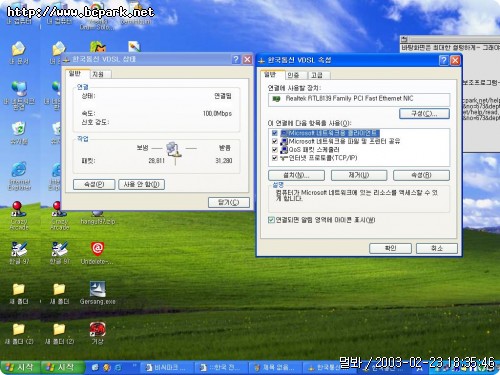The width and height of the screenshot is (500, 375).
Task: Click the Microsoft 네트워크용 클라이언트 item icon
Action: pos(284,133)
